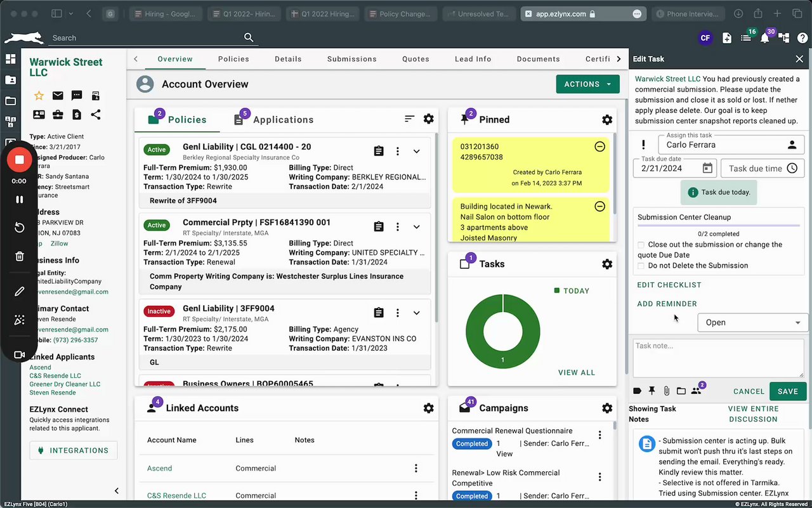The height and width of the screenshot is (508, 812).
Task: Switch to the Applications tab in policies card
Action: (273, 119)
